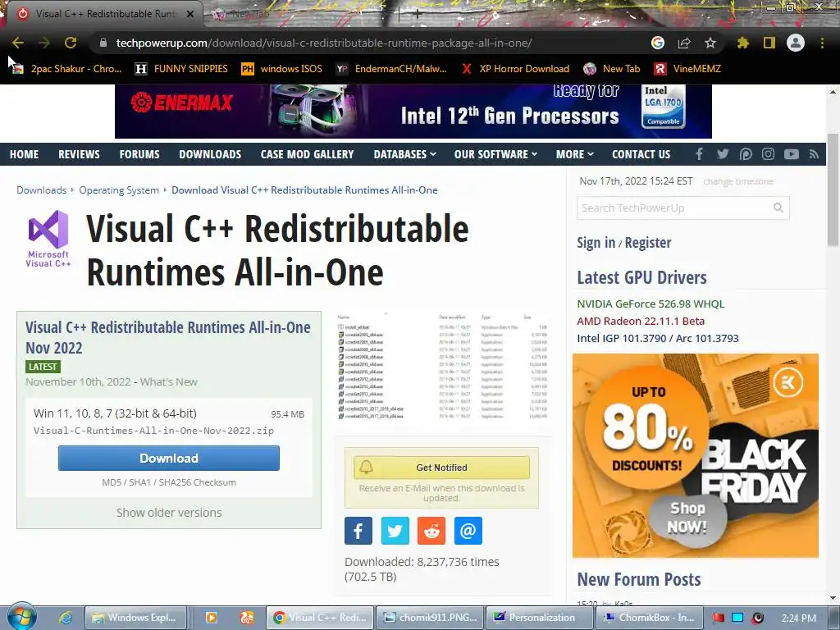The width and height of the screenshot is (840, 630).
Task: Open TechPowerUp's Facebook page icon in navbar
Action: click(699, 154)
